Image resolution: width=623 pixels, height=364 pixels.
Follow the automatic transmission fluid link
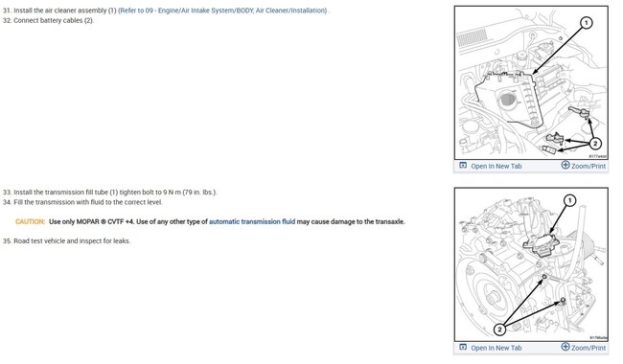[252, 221]
